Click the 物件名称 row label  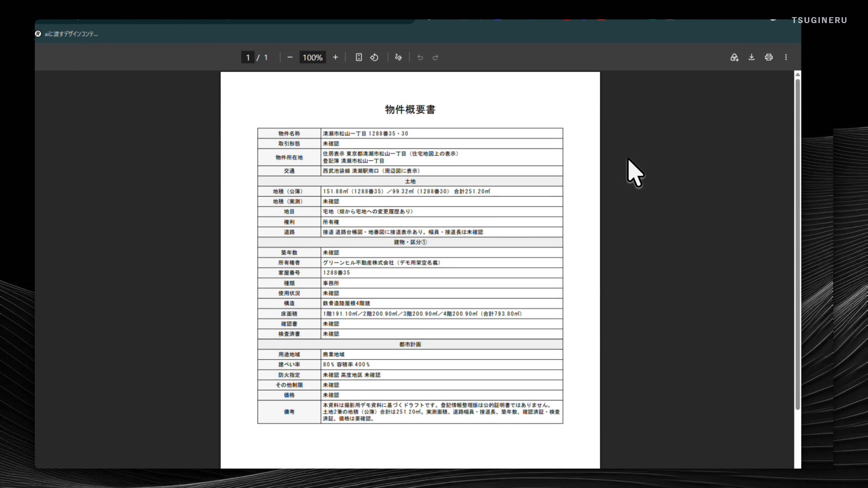(289, 134)
